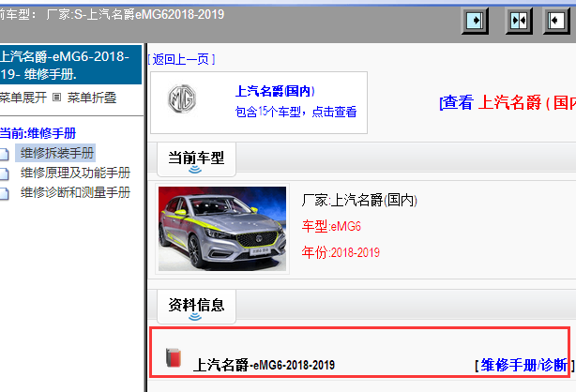Click the 查看 上汽名爵 link at right
The height and width of the screenshot is (392, 576).
508,102
